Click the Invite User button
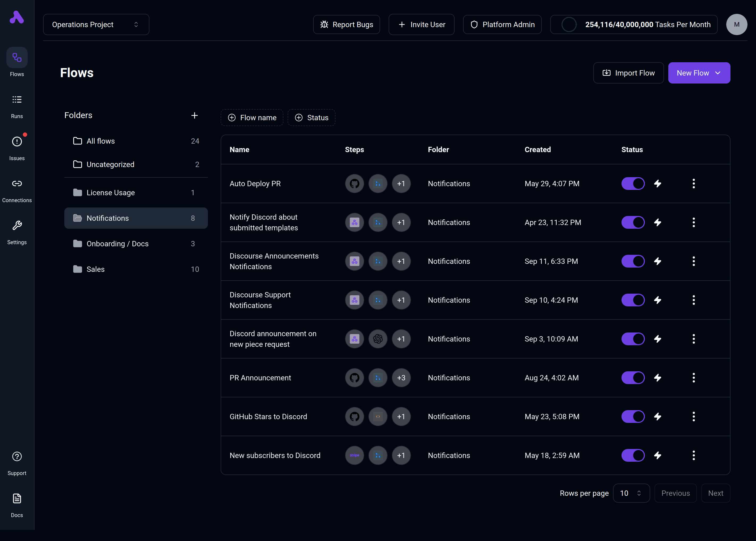The image size is (756, 541). 421,24
